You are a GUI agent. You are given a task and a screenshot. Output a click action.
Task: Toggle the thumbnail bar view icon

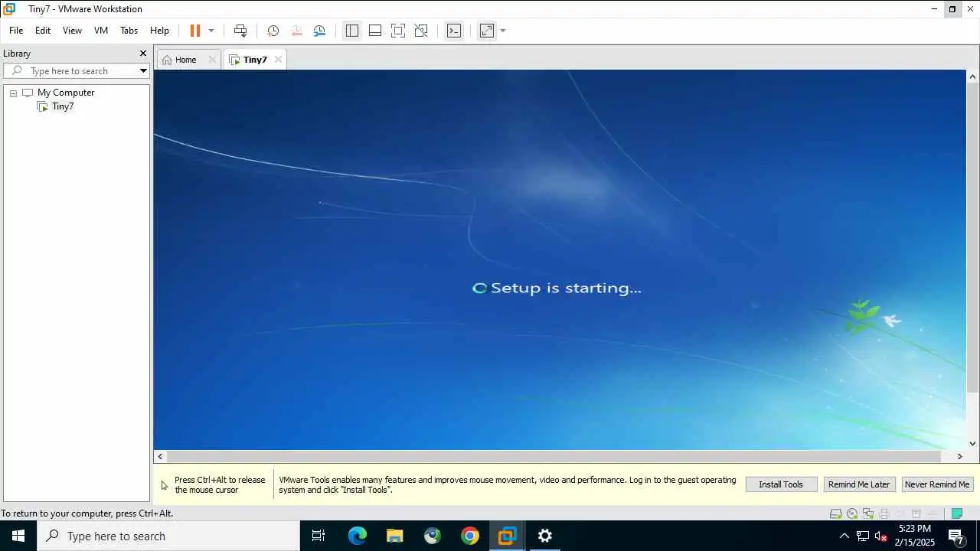pos(375,31)
